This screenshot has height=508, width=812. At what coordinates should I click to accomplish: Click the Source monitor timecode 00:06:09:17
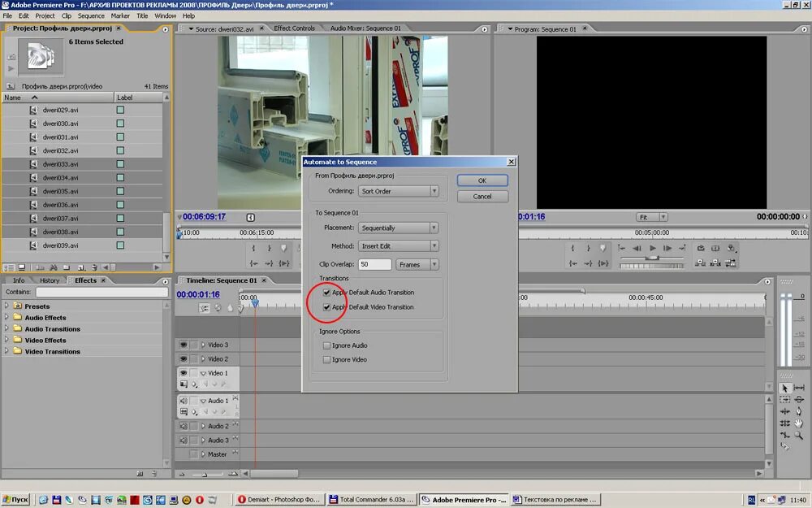coord(204,217)
